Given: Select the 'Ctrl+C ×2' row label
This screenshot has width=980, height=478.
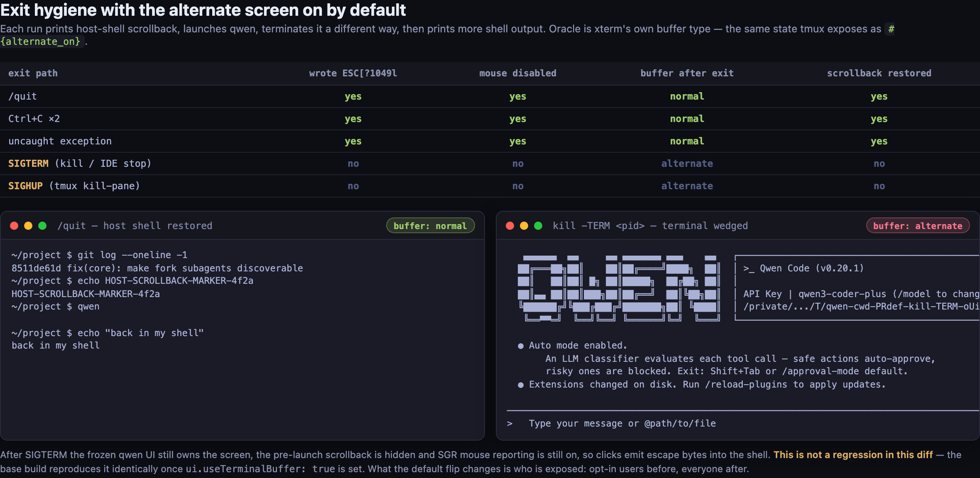Looking at the screenshot, I should [x=34, y=119].
